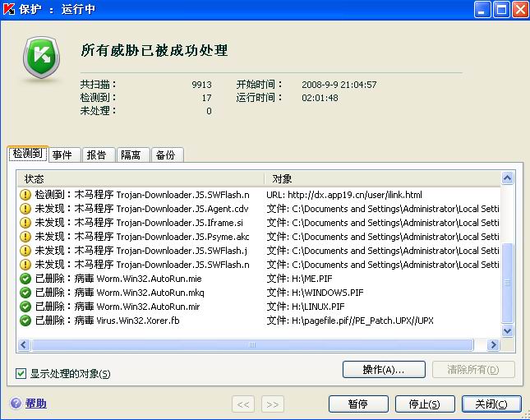Click the Kaspersky logo in the title bar
The width and height of the screenshot is (530, 420).
[9, 9]
